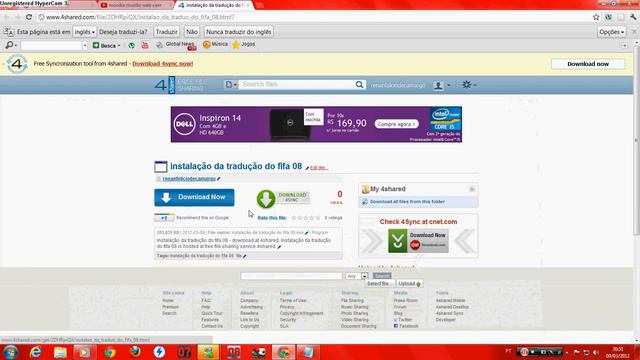Open the Jogos star shortcut
640x360 pixels.
[244, 44]
